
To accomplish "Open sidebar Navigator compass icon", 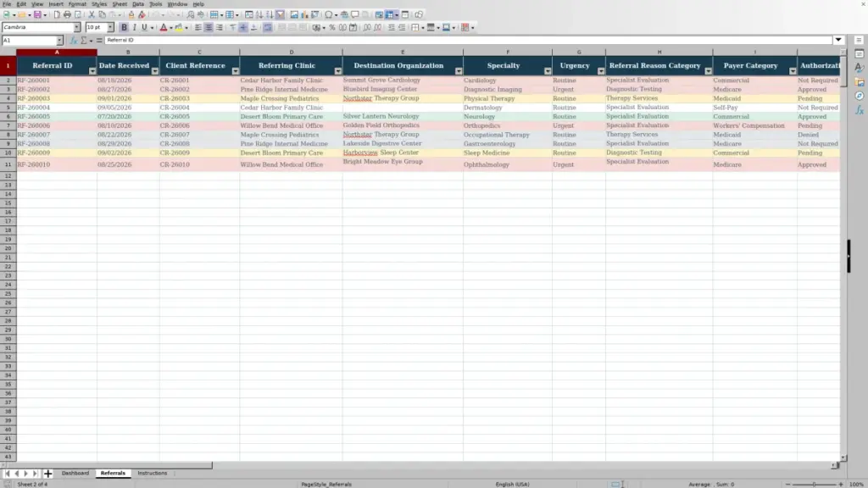I will point(860,96).
